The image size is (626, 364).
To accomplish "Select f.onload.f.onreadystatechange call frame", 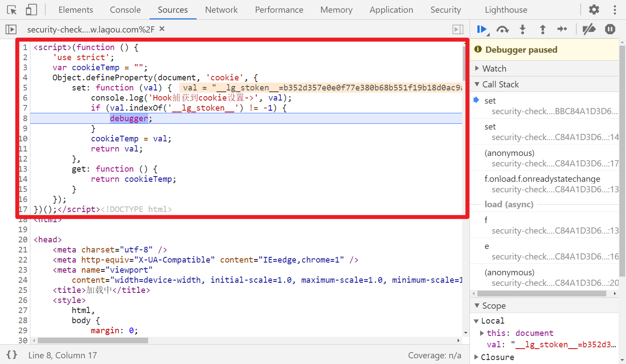I will coord(545,184).
